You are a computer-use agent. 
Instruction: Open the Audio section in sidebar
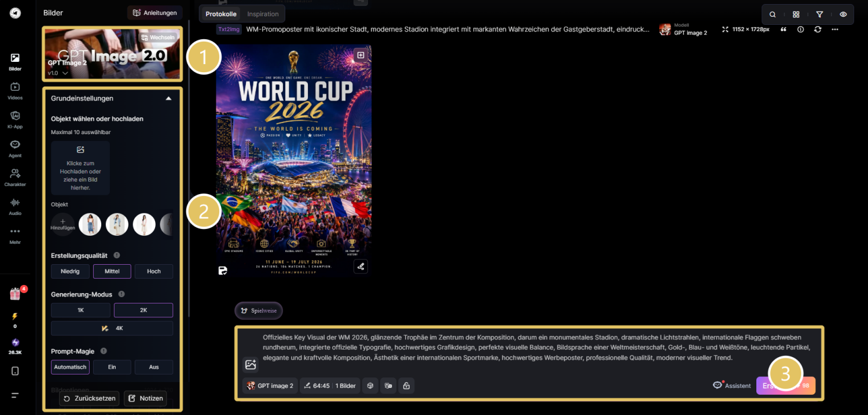(x=15, y=206)
